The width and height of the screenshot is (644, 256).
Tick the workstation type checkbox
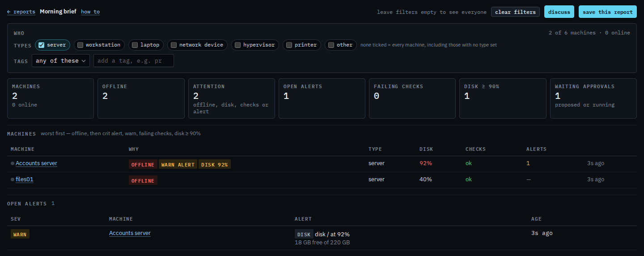[80, 45]
